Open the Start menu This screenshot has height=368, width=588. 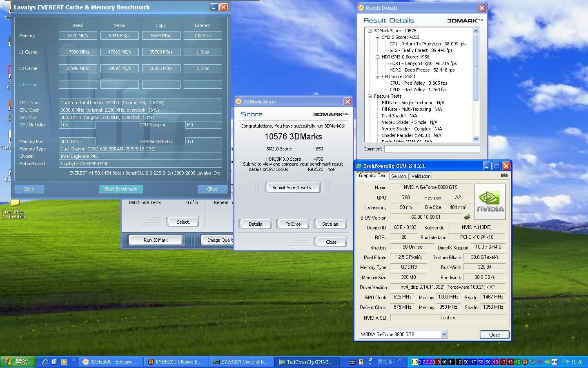[x=18, y=361]
